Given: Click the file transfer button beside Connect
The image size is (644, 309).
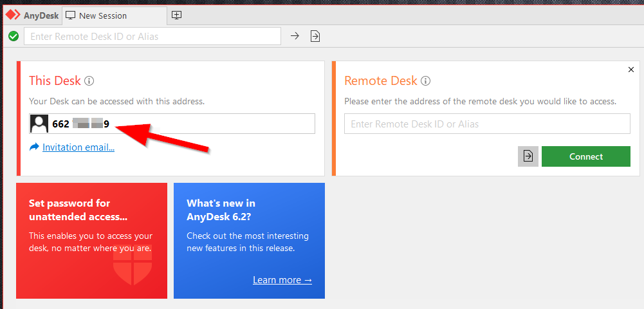Looking at the screenshot, I should click(x=528, y=156).
